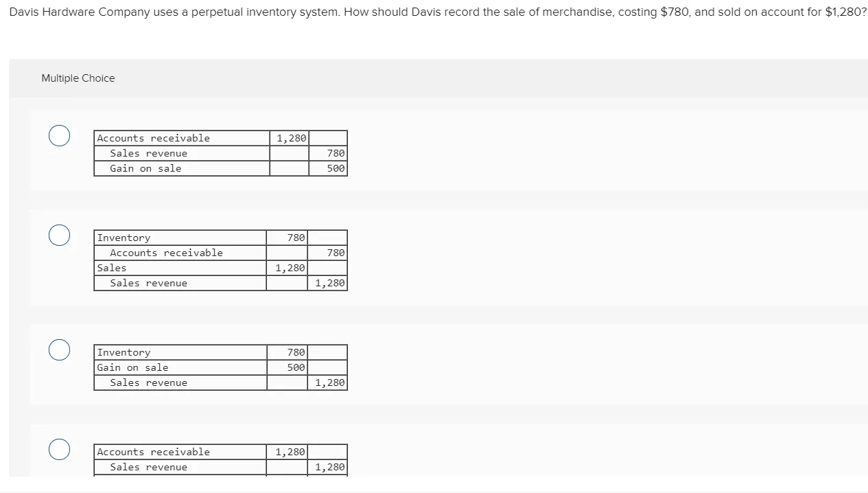Select the first answer's radio button with Gain on sale credit
This screenshot has width=868, height=493.
click(59, 135)
